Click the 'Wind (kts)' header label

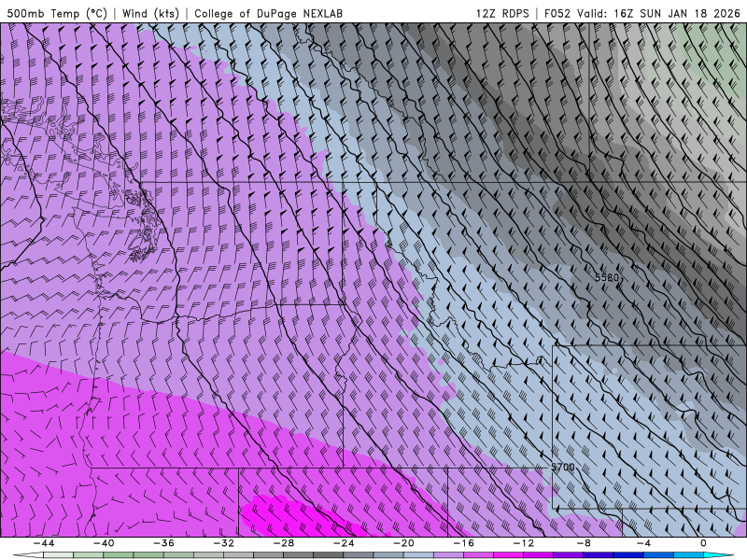coord(150,13)
